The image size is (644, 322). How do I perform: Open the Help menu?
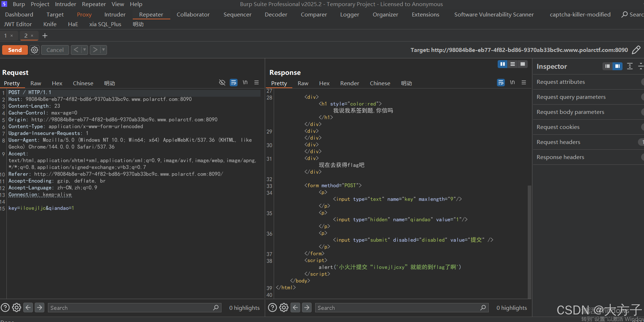136,4
